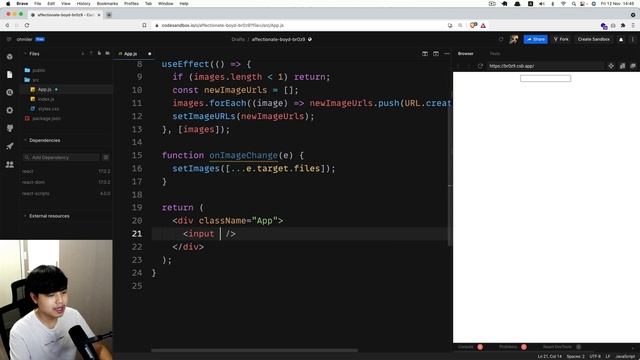640x360 pixels.
Task: Click the Brave address bar URL
Action: [223, 25]
